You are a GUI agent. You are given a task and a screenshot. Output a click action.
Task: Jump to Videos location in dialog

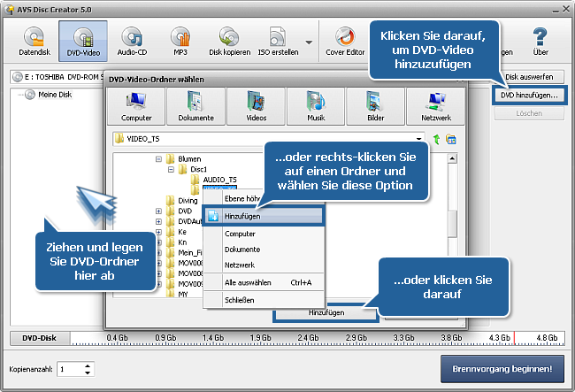click(256, 106)
